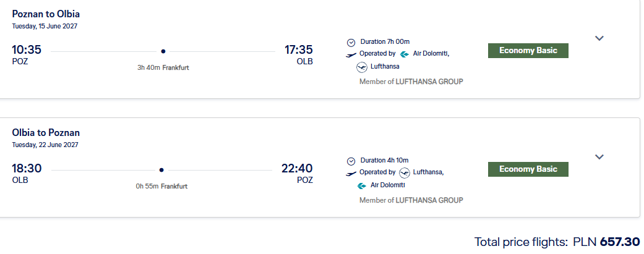Expand Olbia to Poznan flight details chevron
The height and width of the screenshot is (254, 644).
[x=599, y=157]
